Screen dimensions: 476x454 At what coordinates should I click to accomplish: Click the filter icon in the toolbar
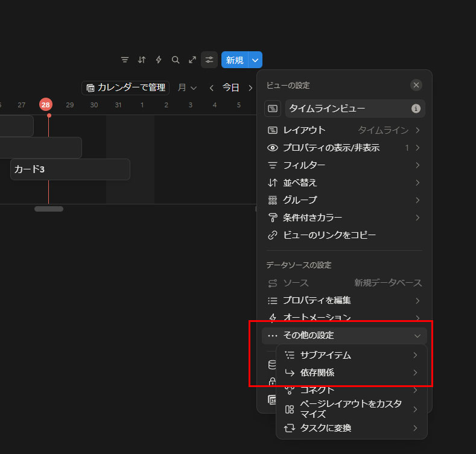(x=125, y=60)
